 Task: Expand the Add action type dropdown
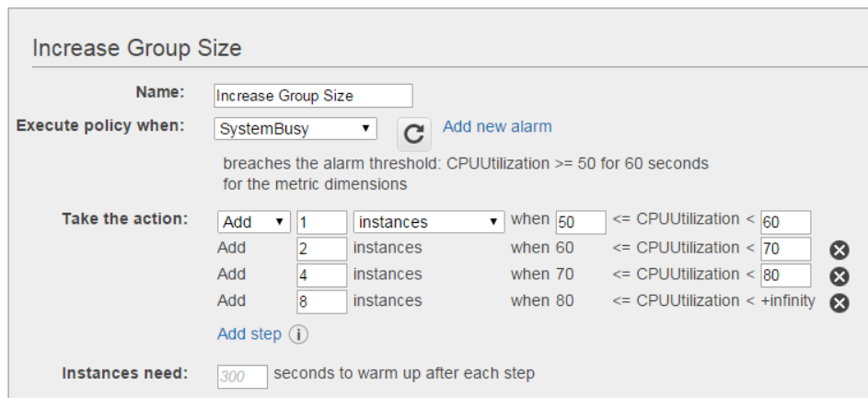click(x=254, y=222)
